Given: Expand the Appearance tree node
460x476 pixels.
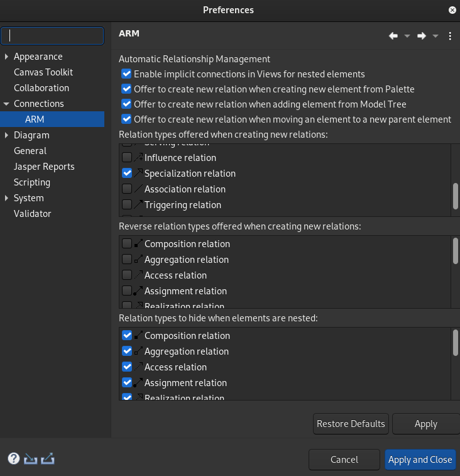Looking at the screenshot, I should (6, 57).
